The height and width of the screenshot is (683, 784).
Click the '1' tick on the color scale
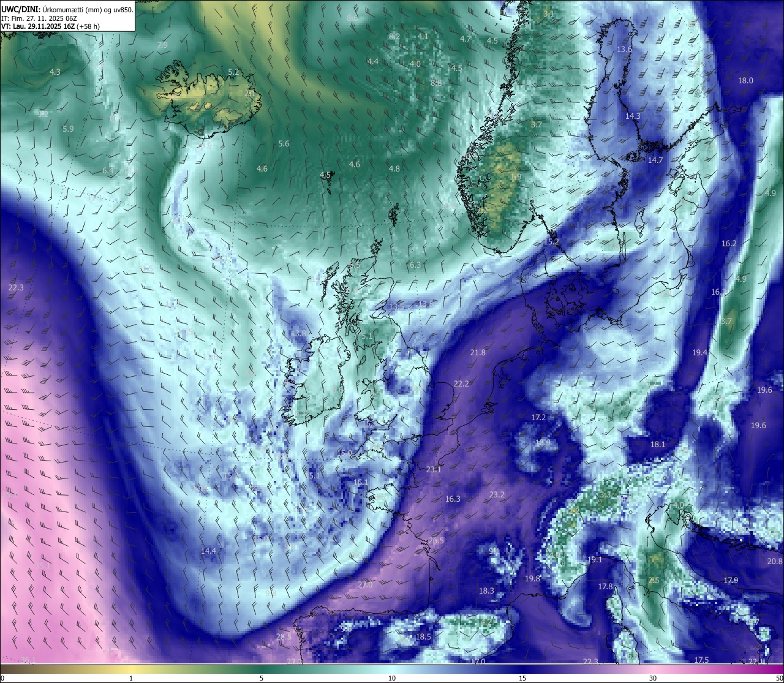tap(131, 678)
